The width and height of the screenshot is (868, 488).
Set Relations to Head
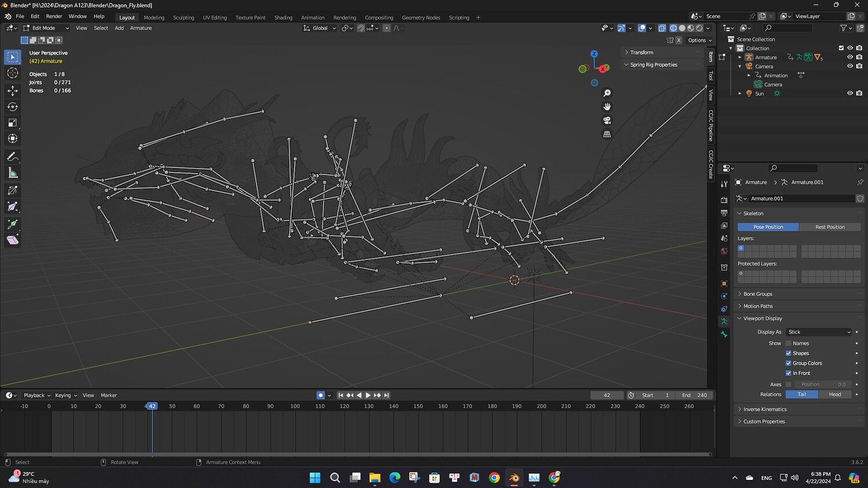click(x=835, y=394)
